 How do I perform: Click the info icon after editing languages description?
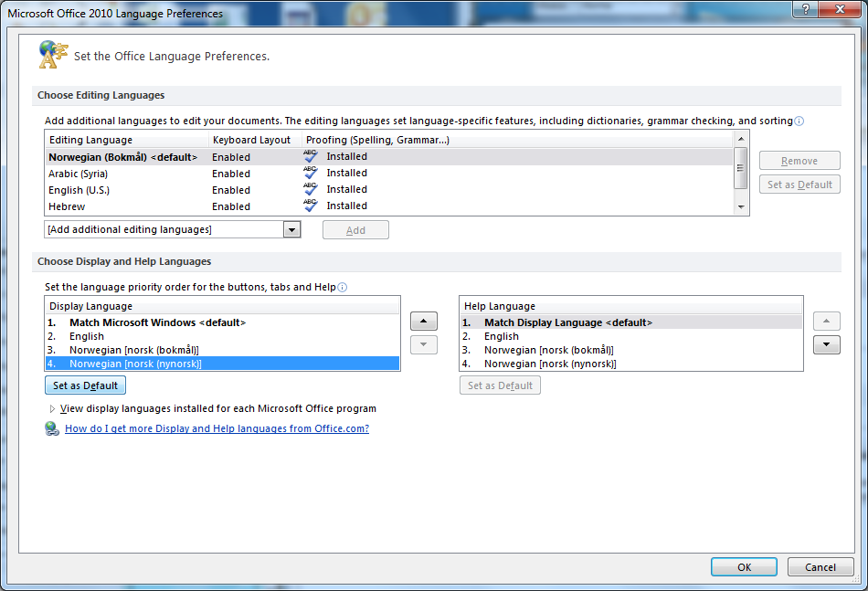[799, 121]
